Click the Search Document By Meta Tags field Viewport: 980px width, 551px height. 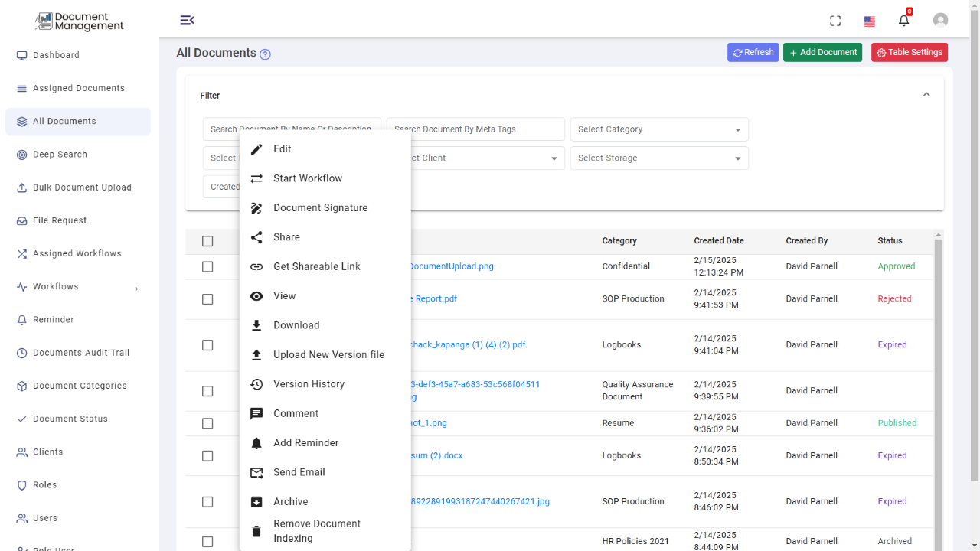pos(475,129)
